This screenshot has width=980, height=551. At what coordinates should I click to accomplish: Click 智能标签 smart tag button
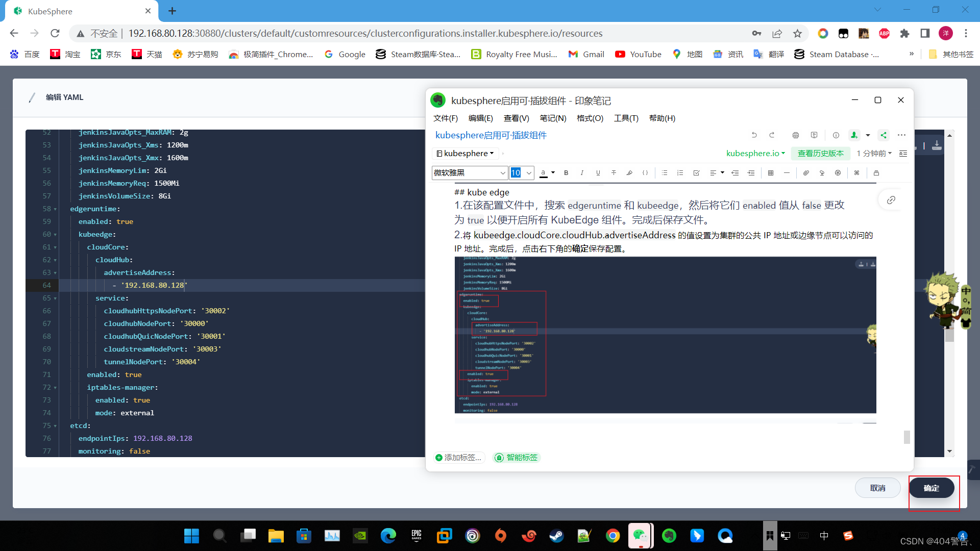pos(517,458)
